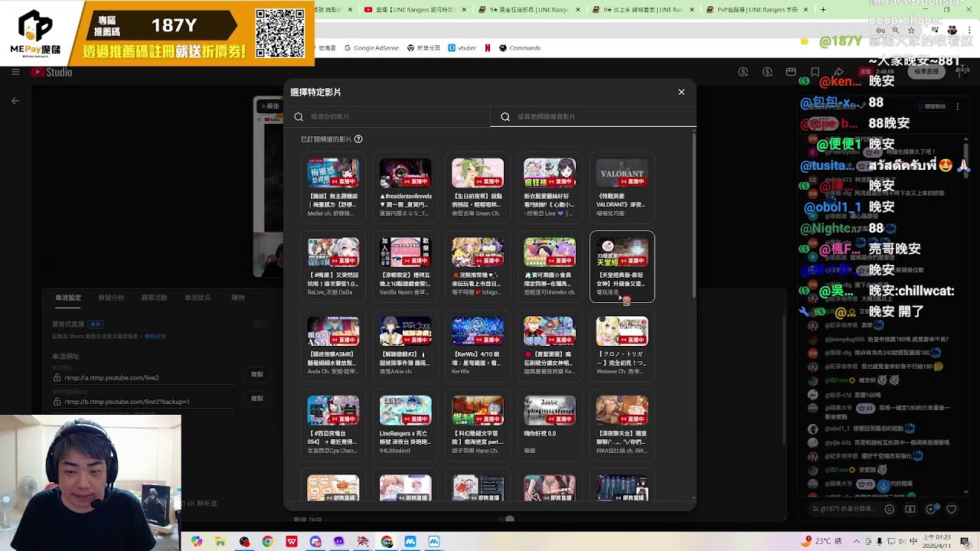
Task: Open a new browser tab
Action: (824, 10)
